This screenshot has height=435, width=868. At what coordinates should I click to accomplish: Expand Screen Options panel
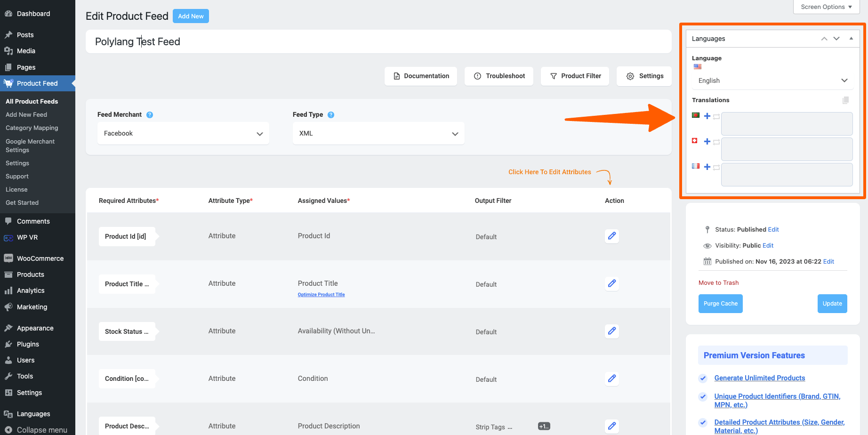827,7
